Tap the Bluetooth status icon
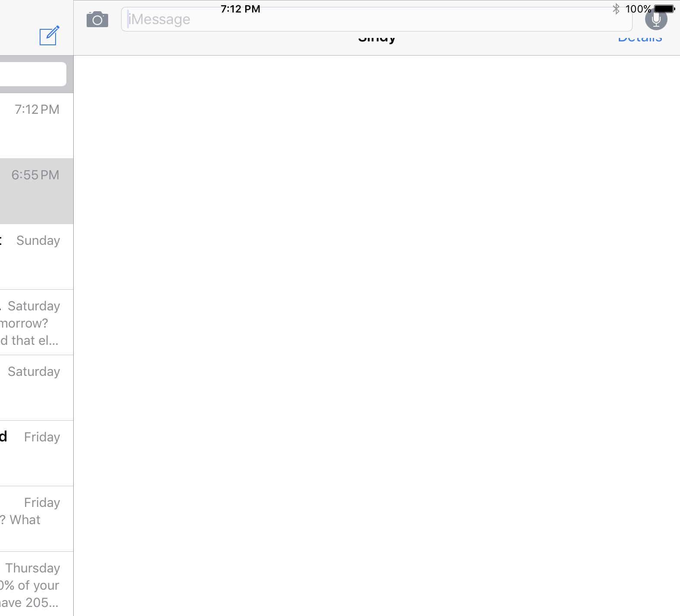The image size is (680, 616). click(616, 9)
